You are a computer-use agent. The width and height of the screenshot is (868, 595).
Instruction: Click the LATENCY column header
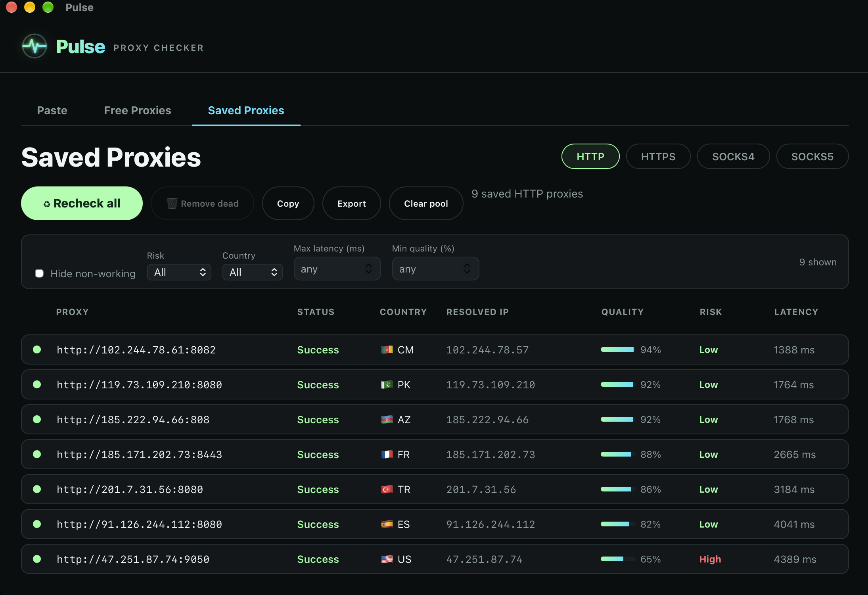pyautogui.click(x=796, y=312)
